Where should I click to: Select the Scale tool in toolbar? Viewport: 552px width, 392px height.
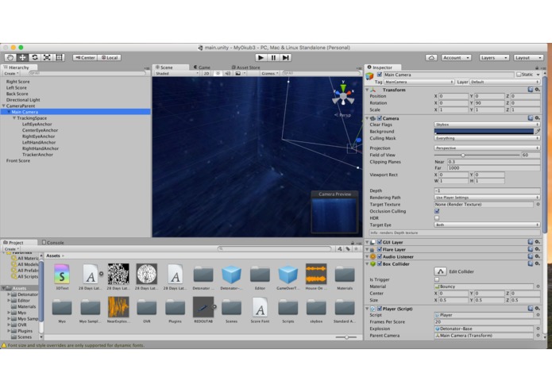click(x=47, y=57)
